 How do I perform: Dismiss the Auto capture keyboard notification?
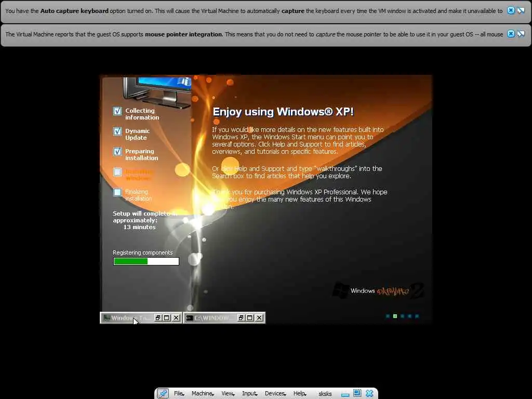click(x=511, y=10)
